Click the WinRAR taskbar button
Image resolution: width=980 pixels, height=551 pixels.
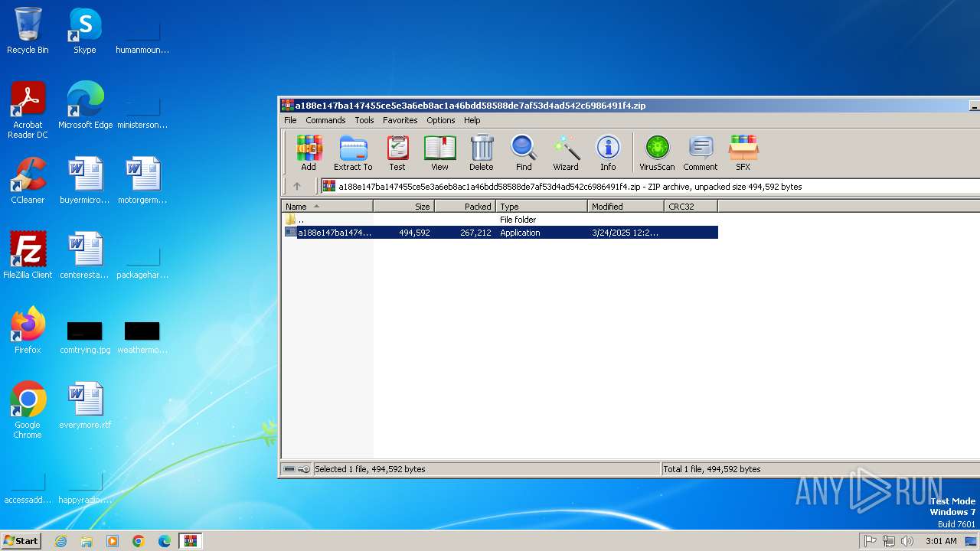coord(190,541)
